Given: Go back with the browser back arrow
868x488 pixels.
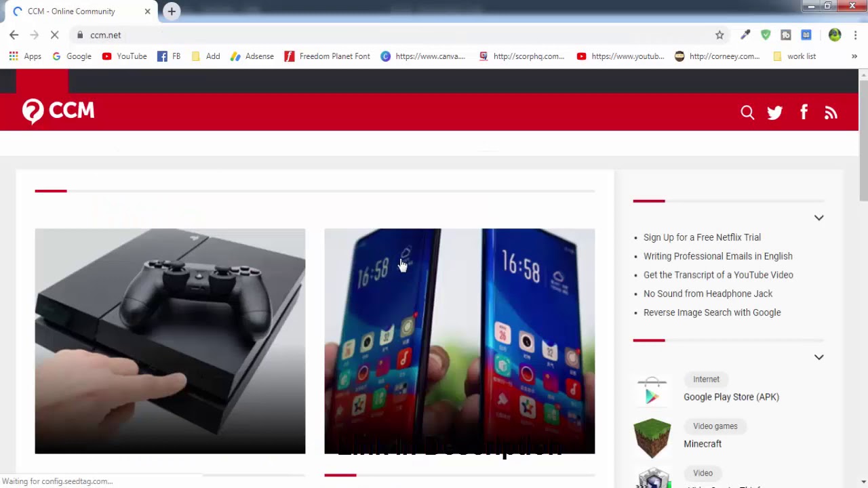Looking at the screenshot, I should click(x=14, y=35).
